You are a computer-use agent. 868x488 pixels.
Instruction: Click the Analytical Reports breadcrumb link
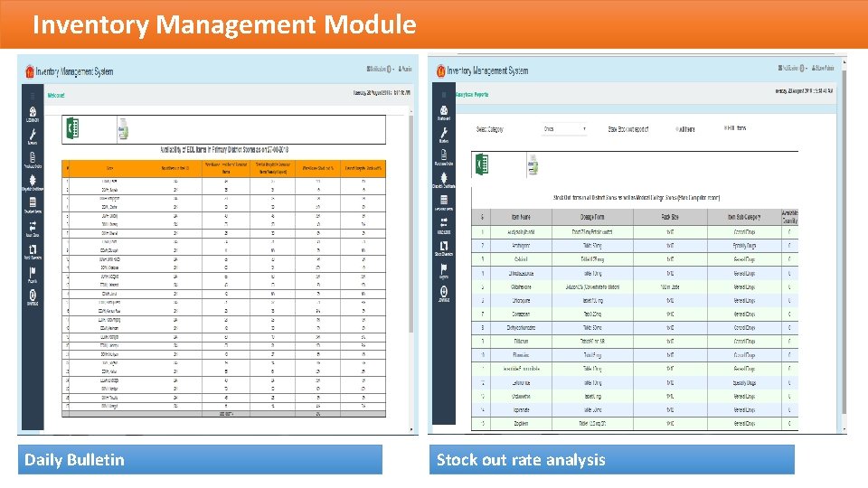pyautogui.click(x=472, y=95)
